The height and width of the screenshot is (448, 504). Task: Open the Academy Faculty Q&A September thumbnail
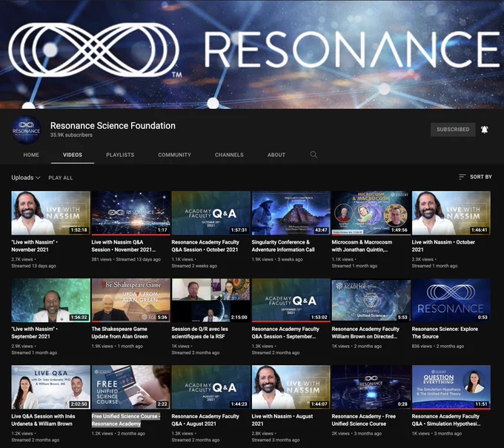tap(291, 300)
